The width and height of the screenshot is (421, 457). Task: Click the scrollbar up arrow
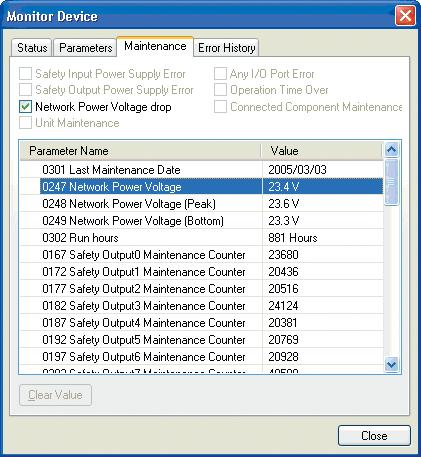point(391,150)
